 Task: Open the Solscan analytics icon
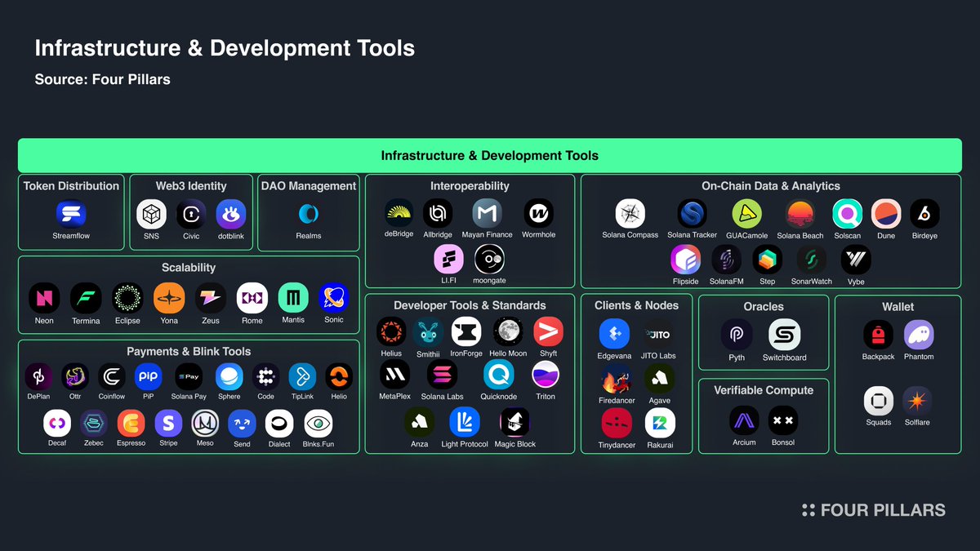coord(847,215)
